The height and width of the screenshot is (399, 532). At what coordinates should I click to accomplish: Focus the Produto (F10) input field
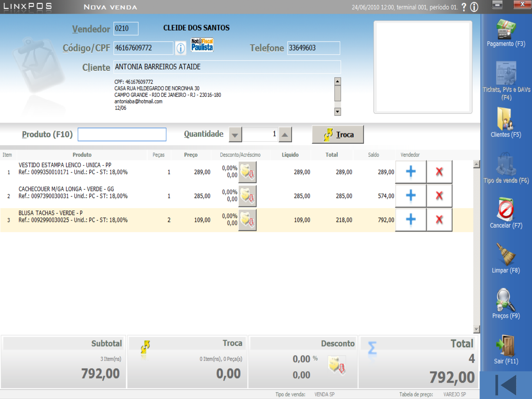(122, 134)
